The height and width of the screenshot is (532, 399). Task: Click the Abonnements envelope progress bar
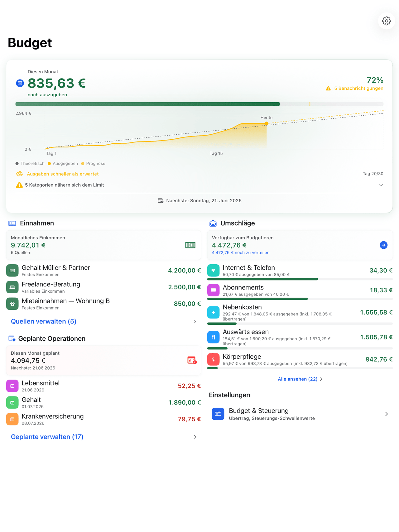click(x=300, y=299)
